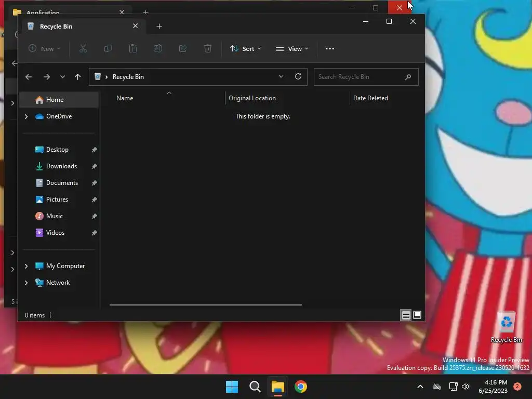
Task: Open the New dropdown menu
Action: point(45,48)
